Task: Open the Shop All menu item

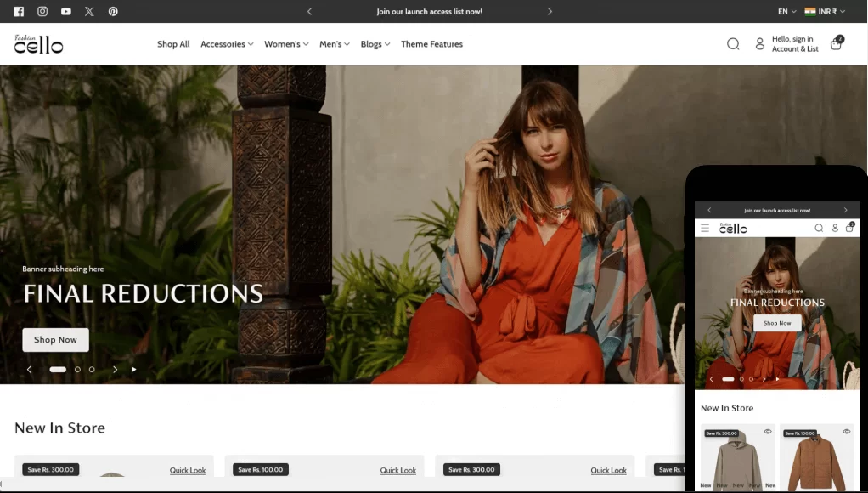Action: (173, 44)
